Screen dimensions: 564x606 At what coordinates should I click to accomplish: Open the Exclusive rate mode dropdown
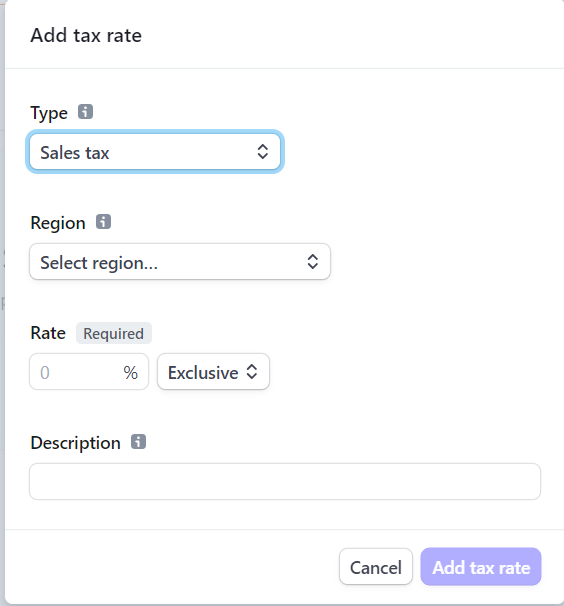tap(213, 372)
